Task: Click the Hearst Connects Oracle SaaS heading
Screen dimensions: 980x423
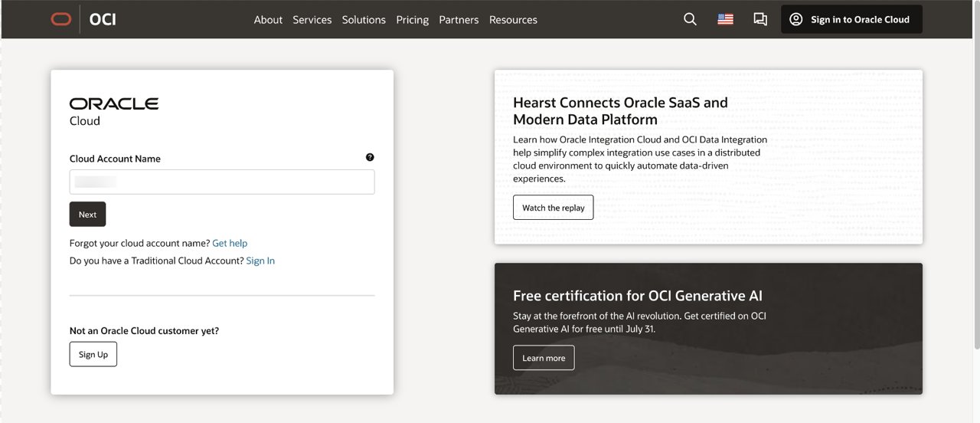Action: (x=620, y=111)
